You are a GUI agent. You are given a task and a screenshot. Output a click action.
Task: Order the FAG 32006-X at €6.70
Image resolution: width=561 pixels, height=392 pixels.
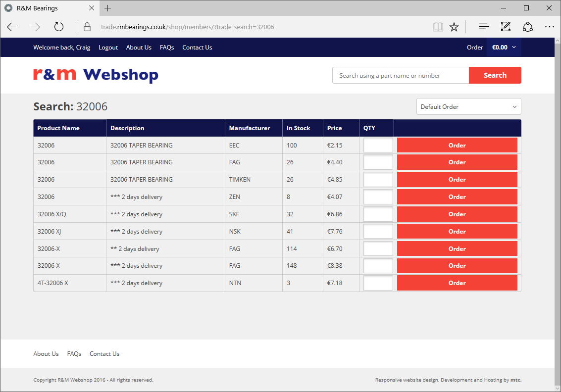pos(457,248)
